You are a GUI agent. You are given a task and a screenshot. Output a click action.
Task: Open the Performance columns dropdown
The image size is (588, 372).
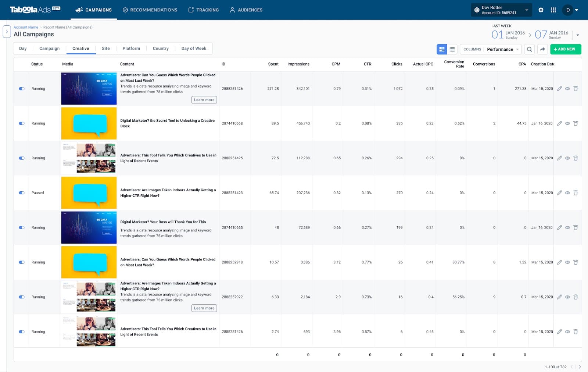(502, 49)
